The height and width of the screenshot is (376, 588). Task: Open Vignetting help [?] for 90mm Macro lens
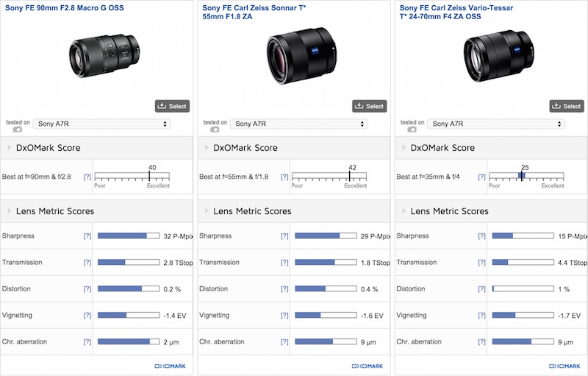pos(87,316)
